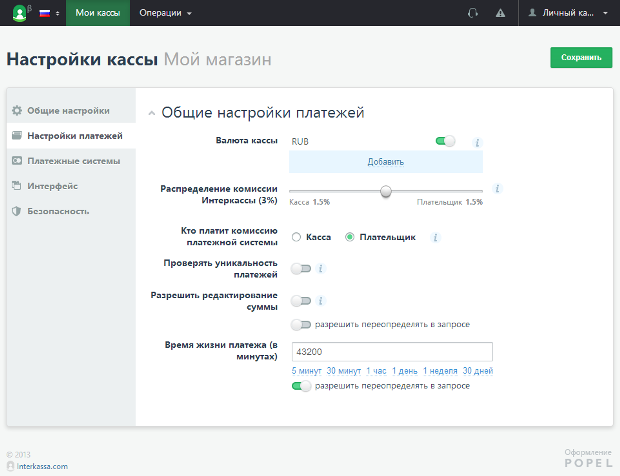Open the support headset icon
This screenshot has width=620, height=476.
coord(473,13)
